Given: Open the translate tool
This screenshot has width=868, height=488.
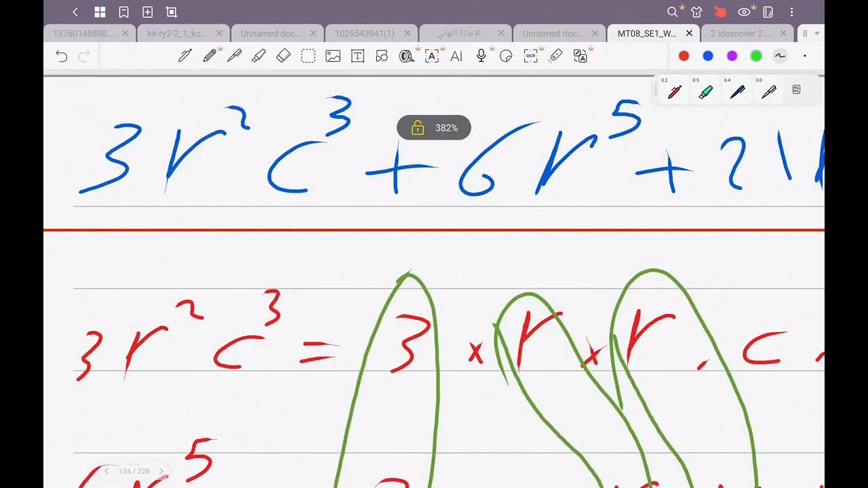Looking at the screenshot, I should [x=580, y=56].
